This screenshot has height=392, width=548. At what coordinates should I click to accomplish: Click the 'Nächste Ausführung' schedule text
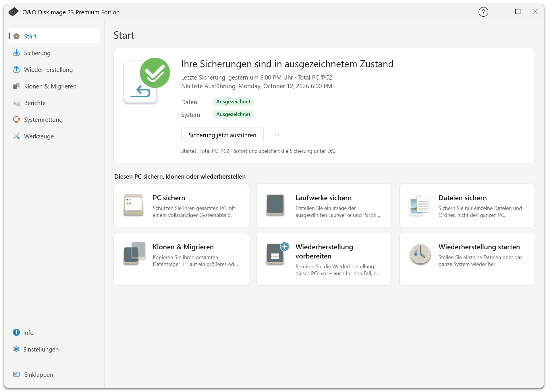coord(257,86)
